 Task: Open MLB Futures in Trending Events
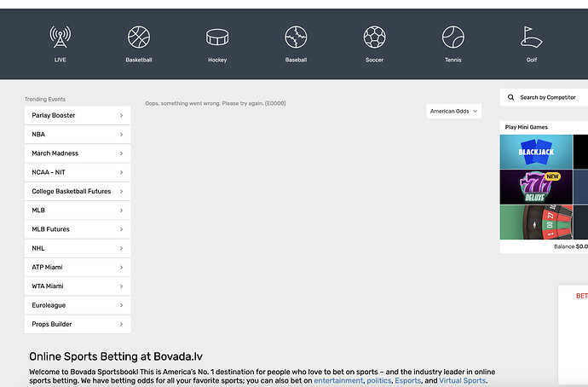tap(78, 229)
